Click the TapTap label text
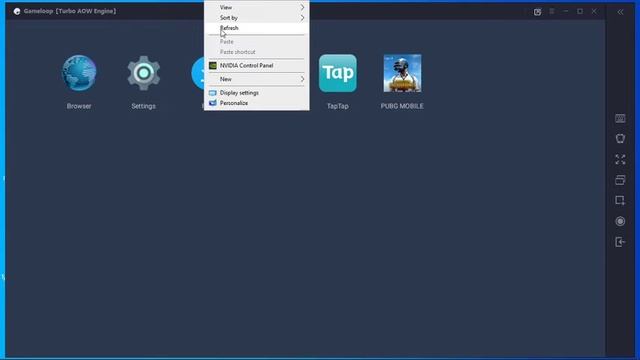Viewport: 640px width, 360px height. coord(338,106)
